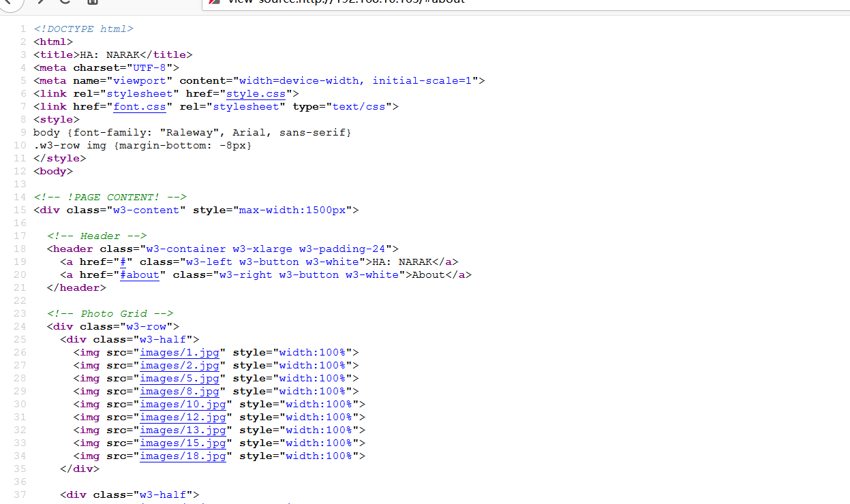850x504 pixels.
Task: Open the images/10.jpg source link
Action: coord(183,404)
